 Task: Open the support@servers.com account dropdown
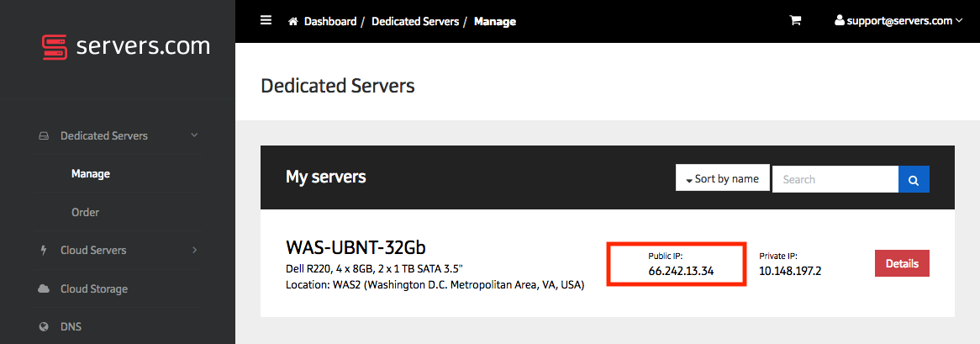coord(898,21)
